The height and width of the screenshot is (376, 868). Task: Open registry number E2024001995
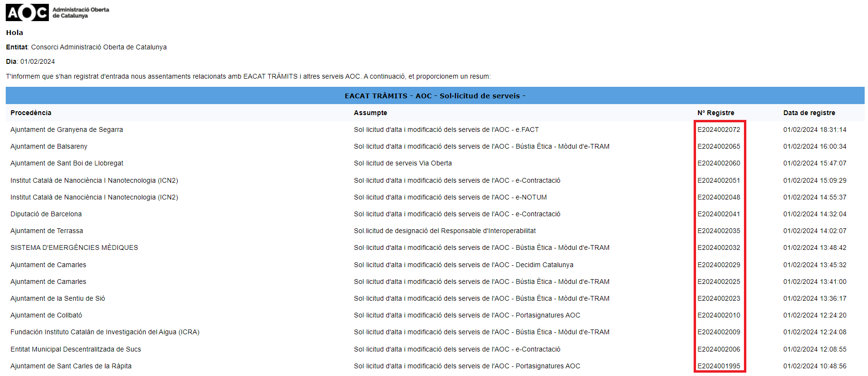(718, 366)
